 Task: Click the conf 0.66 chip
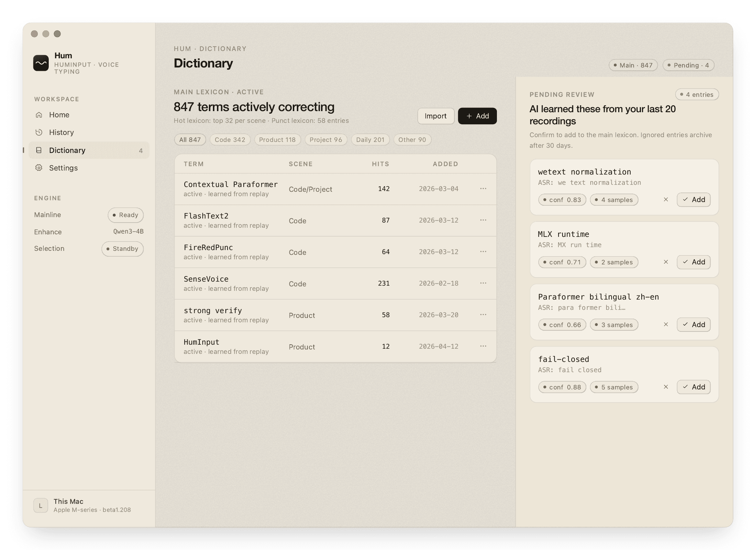[x=562, y=325]
